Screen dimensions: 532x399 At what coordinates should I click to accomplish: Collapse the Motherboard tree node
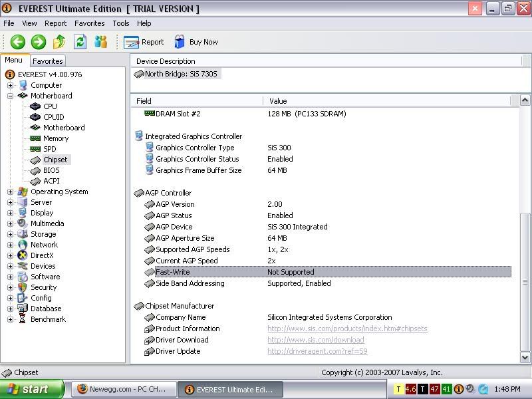point(10,96)
